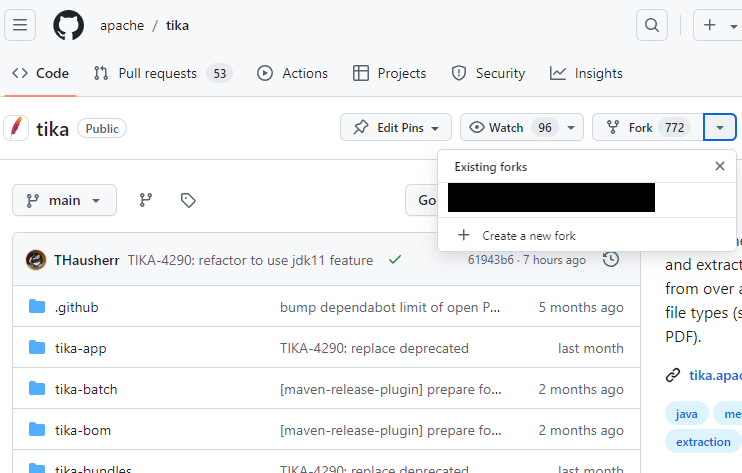Click the .github folder icon

(37, 307)
